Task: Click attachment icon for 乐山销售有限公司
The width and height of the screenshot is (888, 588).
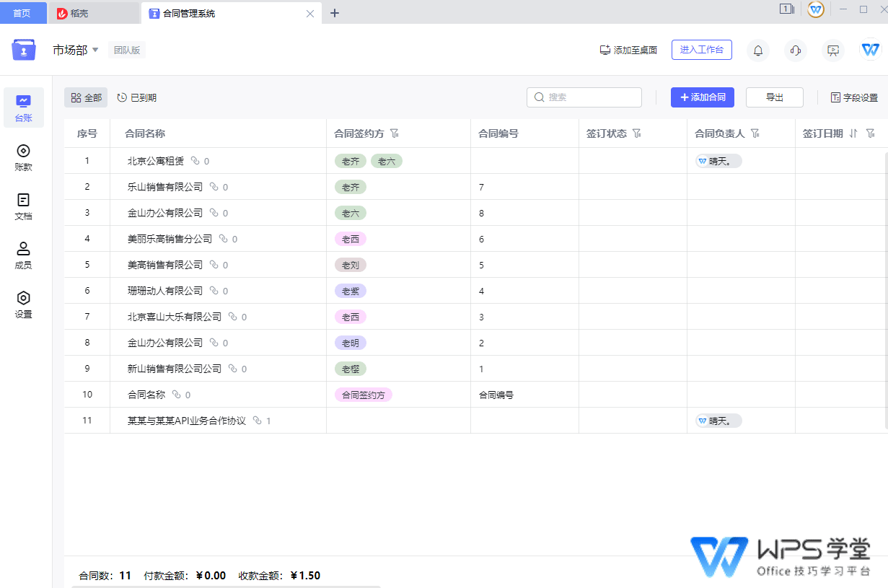Action: click(x=214, y=187)
